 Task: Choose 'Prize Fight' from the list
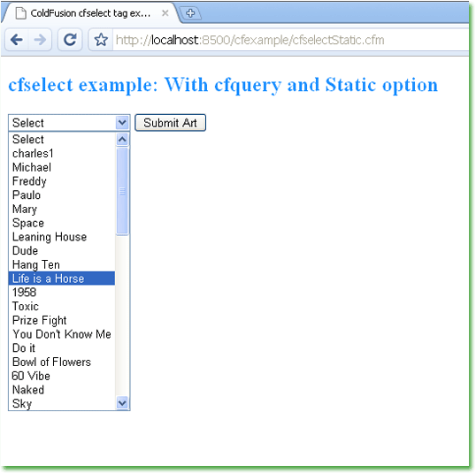pos(62,320)
